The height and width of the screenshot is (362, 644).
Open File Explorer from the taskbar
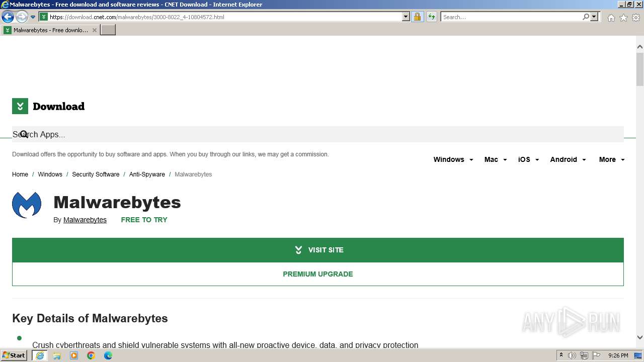click(x=57, y=355)
